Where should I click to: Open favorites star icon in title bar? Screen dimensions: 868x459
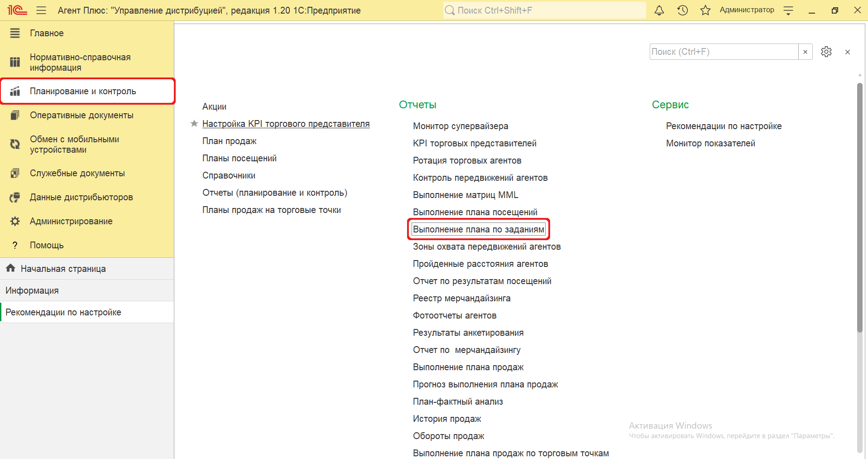pos(705,10)
